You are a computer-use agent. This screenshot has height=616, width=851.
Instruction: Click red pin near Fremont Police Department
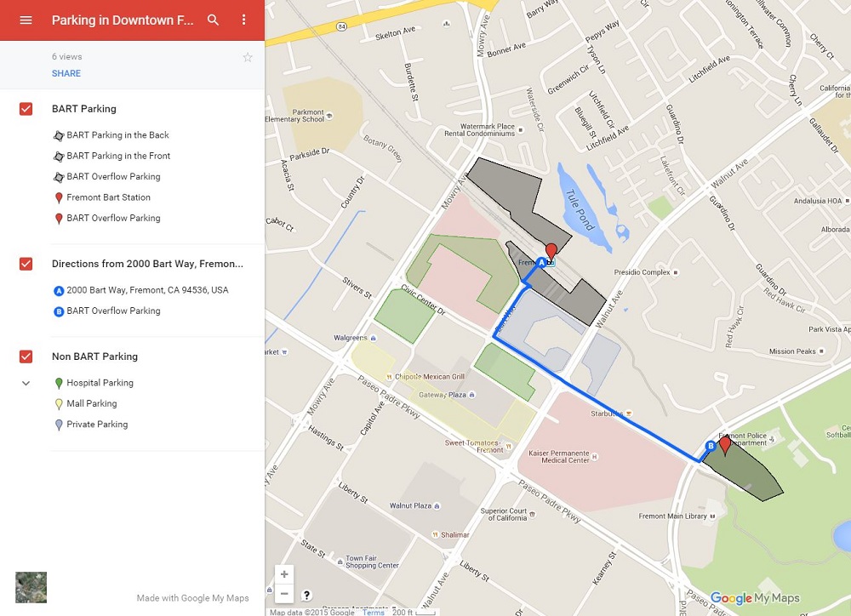[724, 445]
